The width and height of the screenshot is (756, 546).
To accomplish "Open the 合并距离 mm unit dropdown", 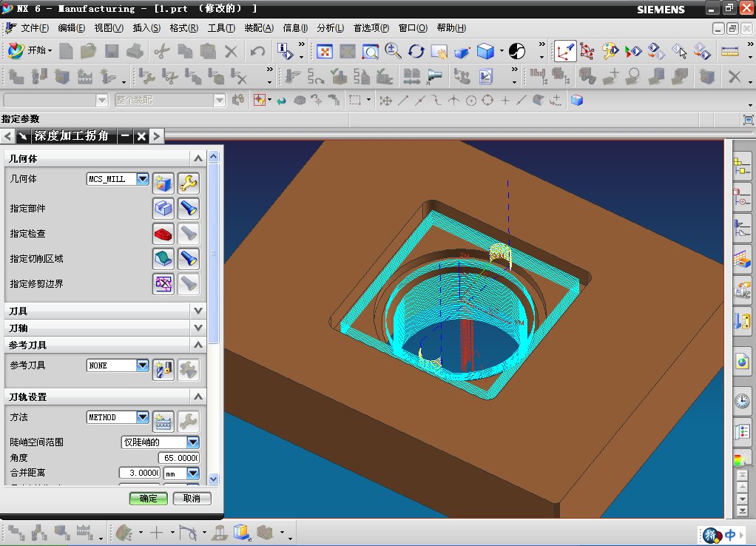I will coord(193,473).
